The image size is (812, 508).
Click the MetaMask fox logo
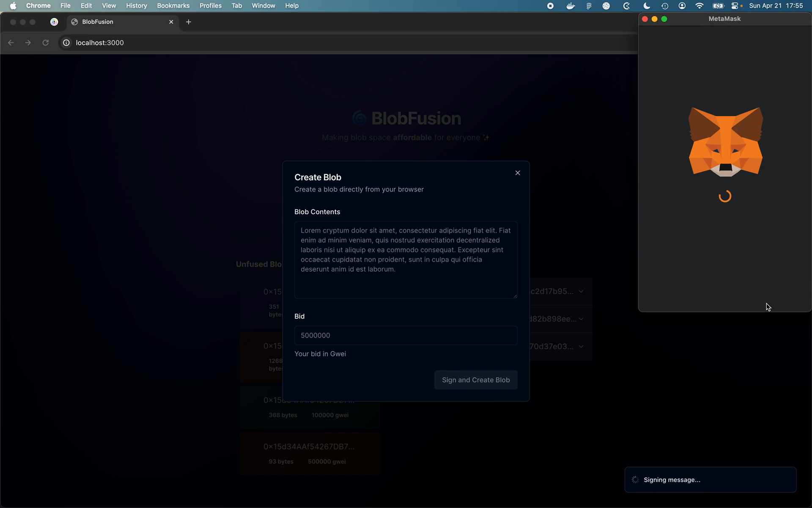pos(726,142)
